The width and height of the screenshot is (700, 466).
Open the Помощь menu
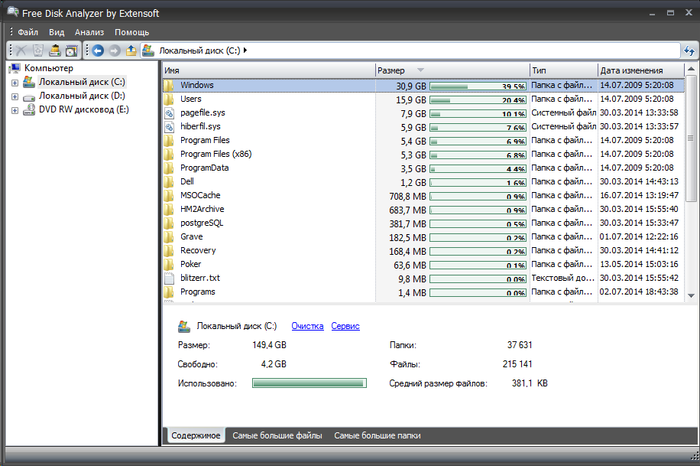coord(132,32)
